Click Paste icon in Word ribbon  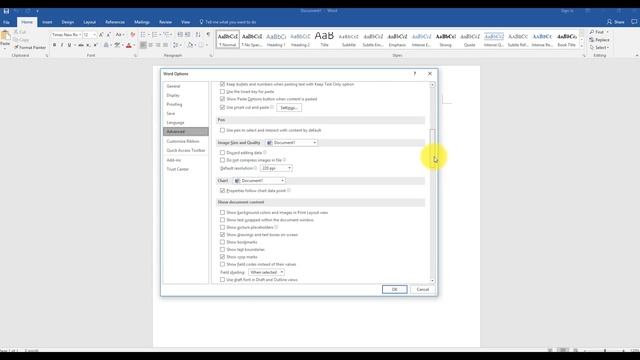click(x=5, y=36)
